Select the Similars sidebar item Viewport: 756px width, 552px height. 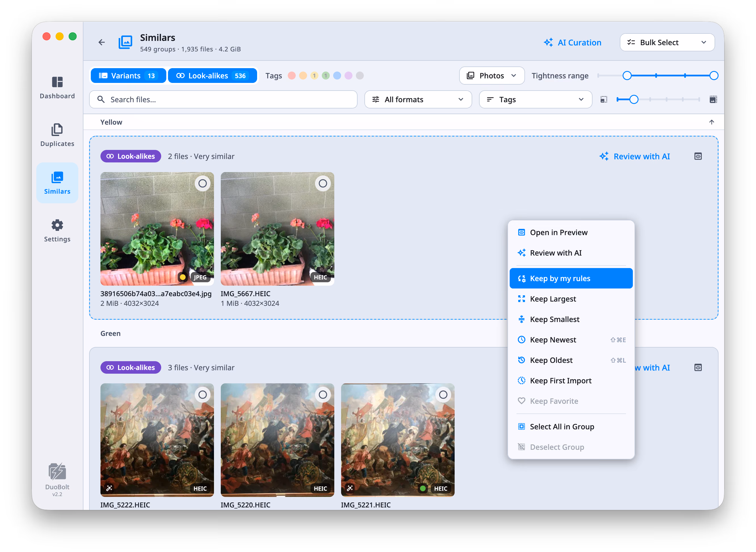pos(57,183)
